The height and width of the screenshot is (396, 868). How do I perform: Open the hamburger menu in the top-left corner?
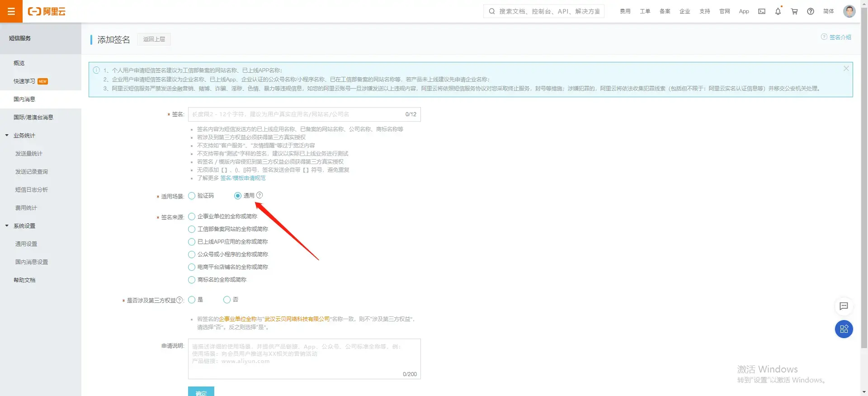[x=11, y=11]
